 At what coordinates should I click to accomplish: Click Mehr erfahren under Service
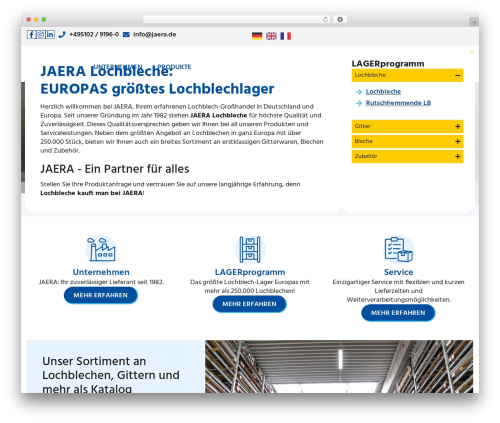(x=398, y=313)
